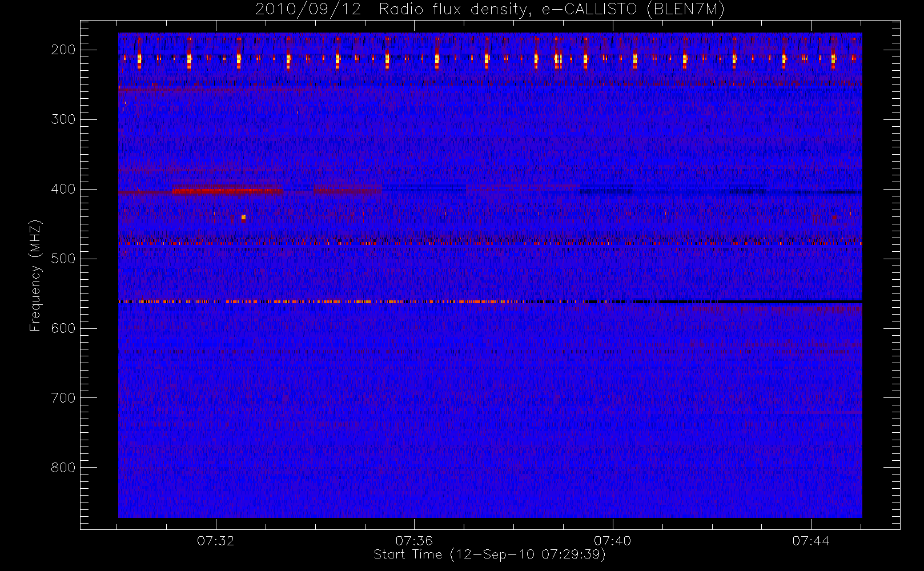The width and height of the screenshot is (924, 571).
Task: Click the 'Frequency (MHz)' axis label
Action: point(35,275)
